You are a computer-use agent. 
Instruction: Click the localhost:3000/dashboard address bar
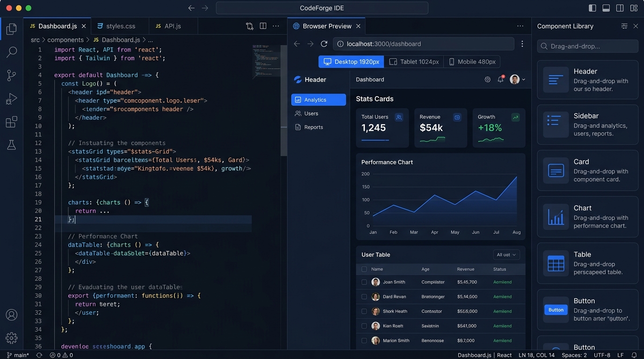tap(424, 44)
